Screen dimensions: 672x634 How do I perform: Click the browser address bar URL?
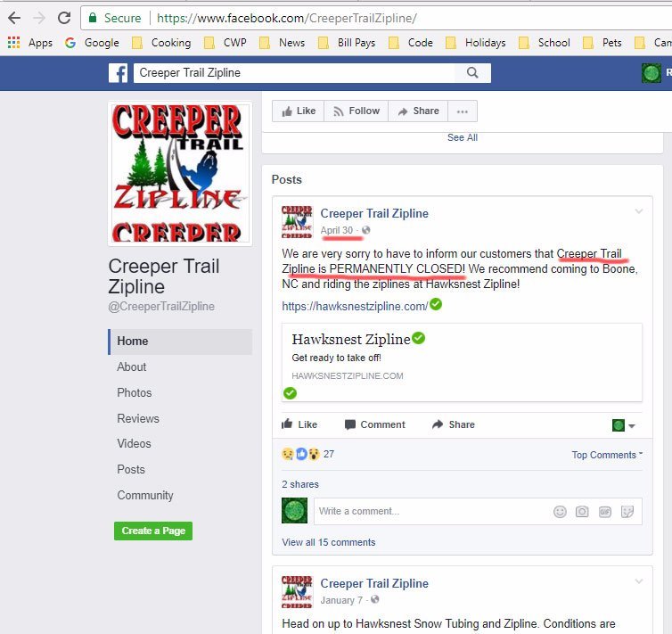coord(286,18)
